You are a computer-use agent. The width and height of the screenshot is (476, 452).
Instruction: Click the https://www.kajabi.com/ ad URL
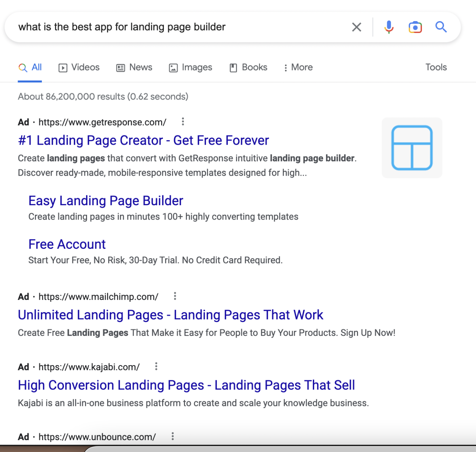tap(89, 367)
